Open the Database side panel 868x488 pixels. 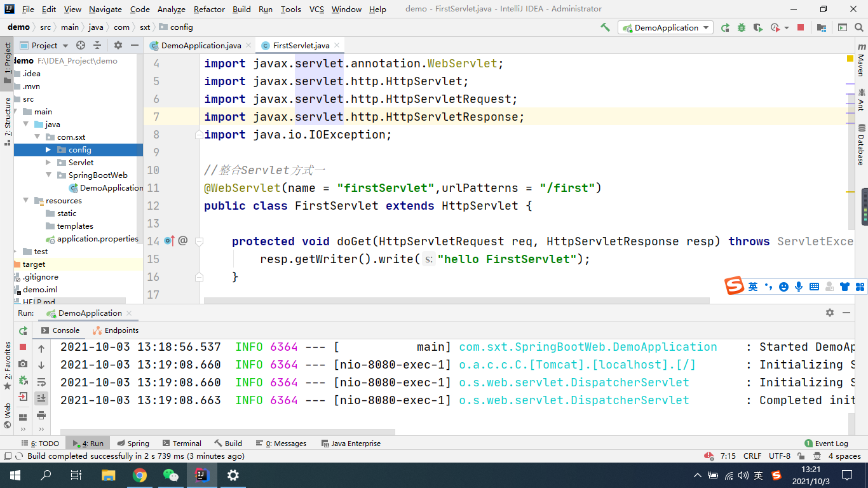pyautogui.click(x=861, y=145)
